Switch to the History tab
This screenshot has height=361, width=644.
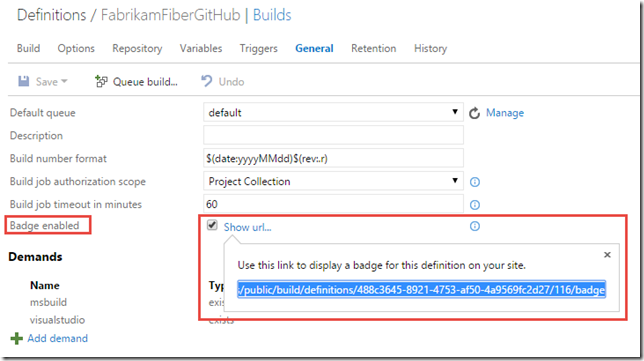point(430,48)
